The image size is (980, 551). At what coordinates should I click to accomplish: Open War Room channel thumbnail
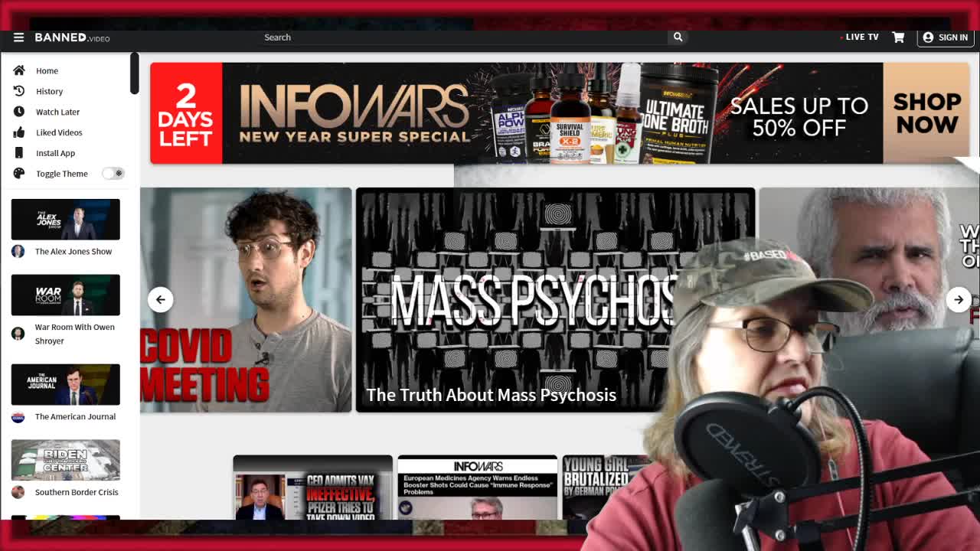pyautogui.click(x=65, y=295)
